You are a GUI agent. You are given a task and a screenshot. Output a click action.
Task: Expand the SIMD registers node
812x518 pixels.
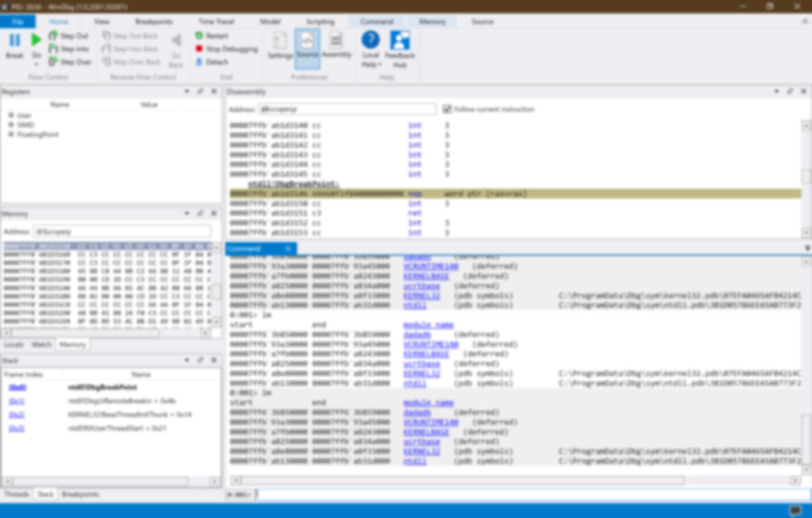11,124
